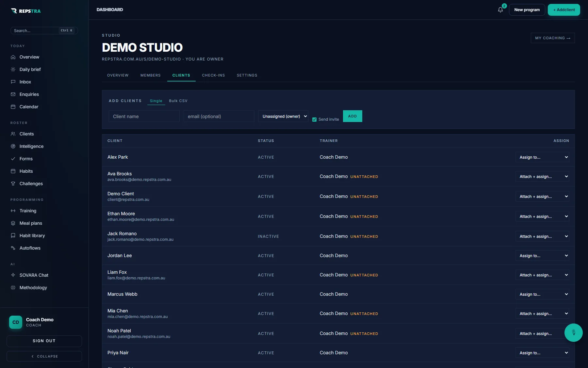Click the INACTIVE status of Jack Romano

tap(268, 237)
